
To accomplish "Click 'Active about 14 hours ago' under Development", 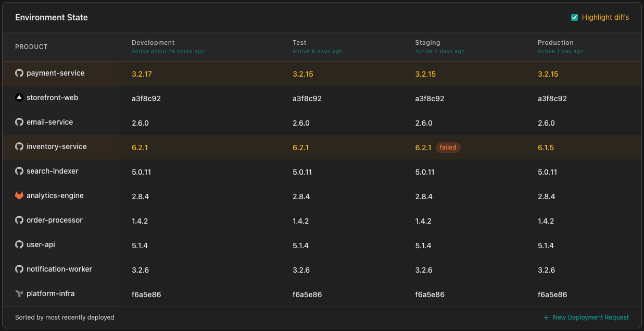I will pos(168,52).
